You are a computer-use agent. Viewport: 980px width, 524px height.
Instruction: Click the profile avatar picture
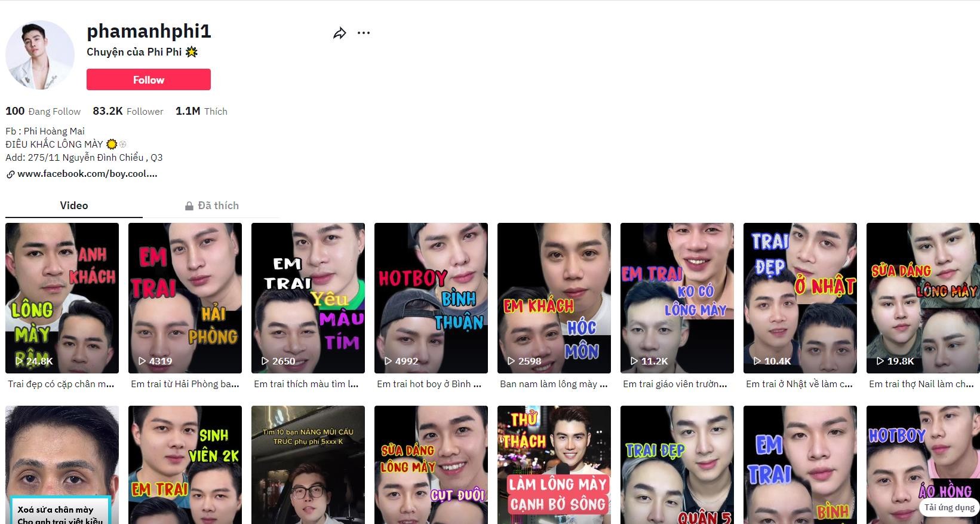pos(40,55)
